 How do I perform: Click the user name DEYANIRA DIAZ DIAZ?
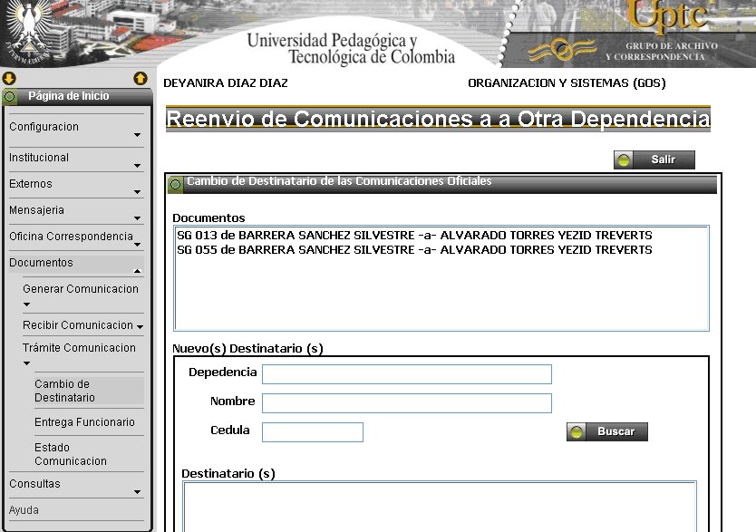click(x=226, y=82)
